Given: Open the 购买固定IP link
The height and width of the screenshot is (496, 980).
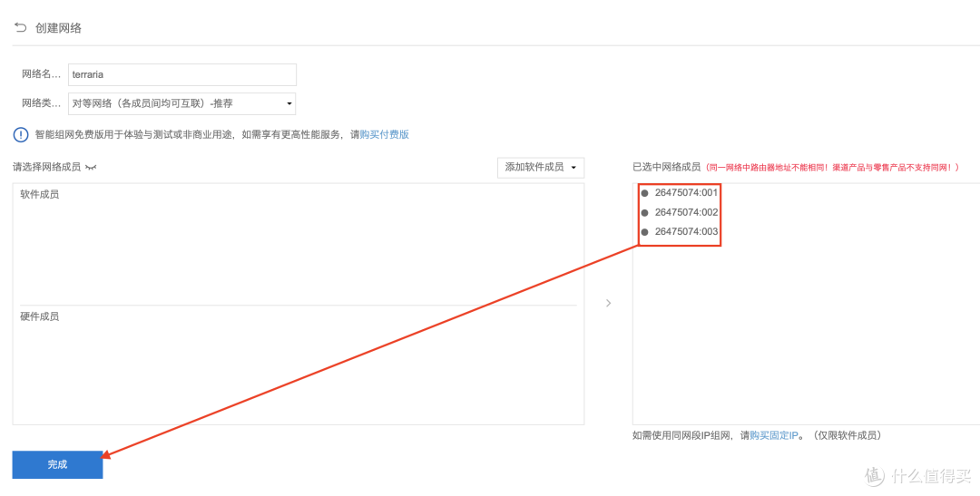Looking at the screenshot, I should pos(774,435).
